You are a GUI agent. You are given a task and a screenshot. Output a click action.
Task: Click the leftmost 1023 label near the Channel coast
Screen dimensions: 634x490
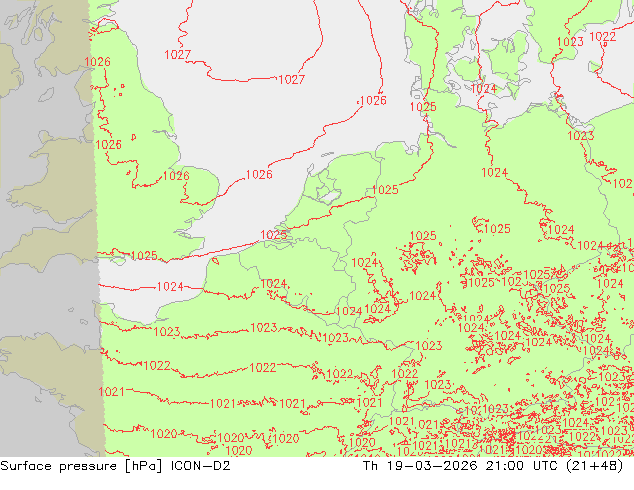(167, 332)
